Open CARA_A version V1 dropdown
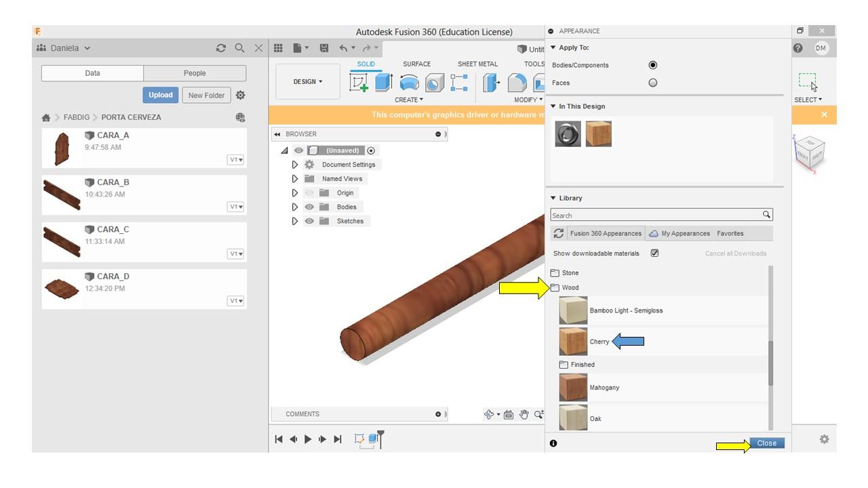868x488 pixels. click(235, 160)
